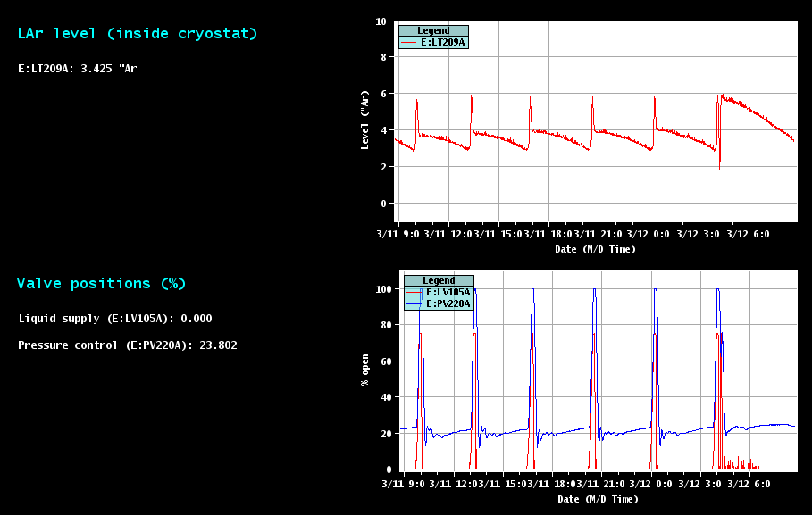
Task: Click the E:LT209A legend line swatch
Action: point(409,42)
